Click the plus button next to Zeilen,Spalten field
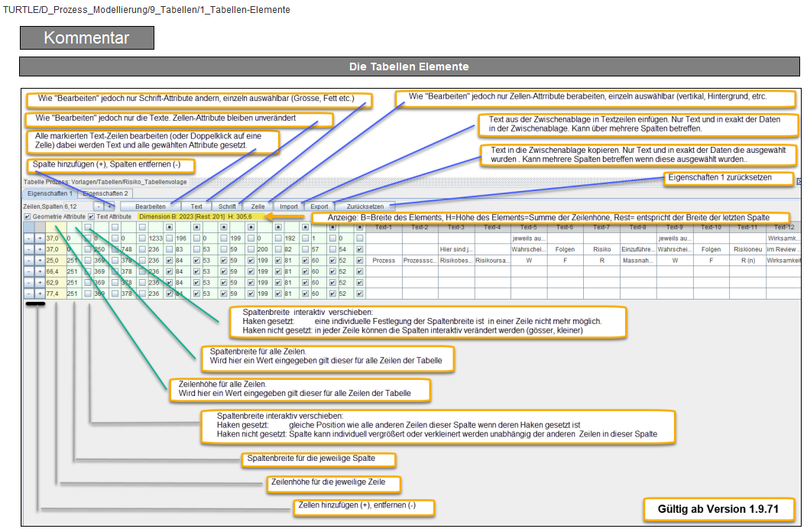Screen dimensions: 807x532 (x=109, y=206)
